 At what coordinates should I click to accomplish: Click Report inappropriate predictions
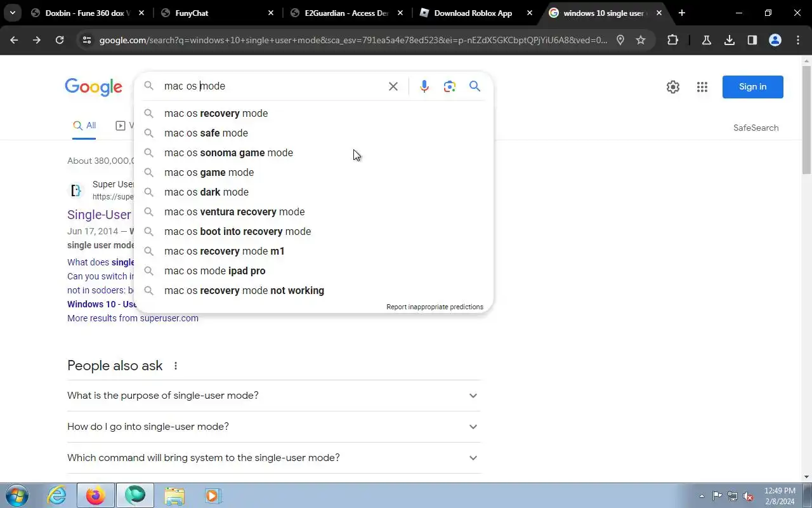click(435, 307)
